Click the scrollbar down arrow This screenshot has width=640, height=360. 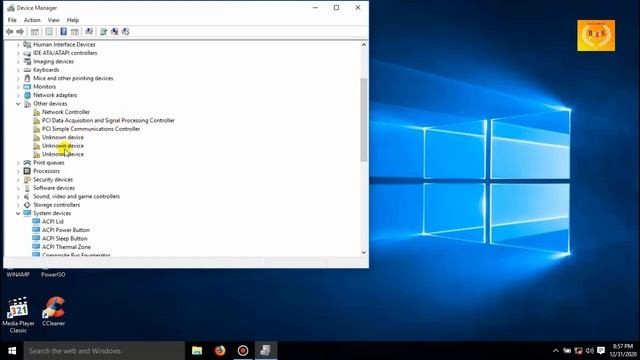pos(364,252)
